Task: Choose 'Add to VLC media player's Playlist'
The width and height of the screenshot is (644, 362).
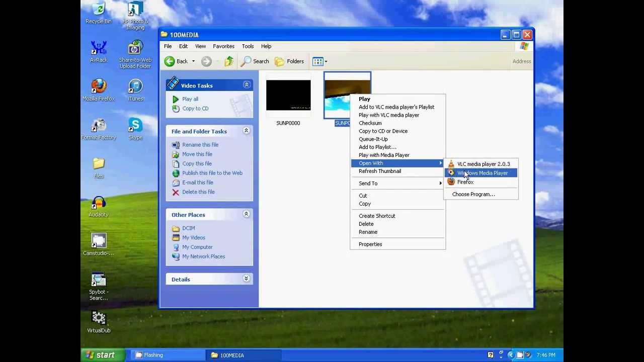Action: [x=397, y=107]
